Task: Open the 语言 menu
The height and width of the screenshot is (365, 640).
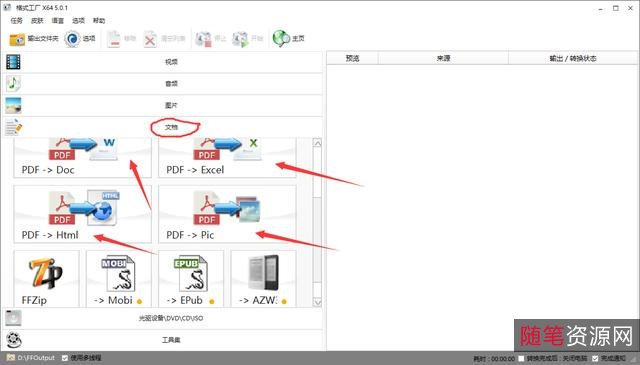Action: tap(58, 20)
